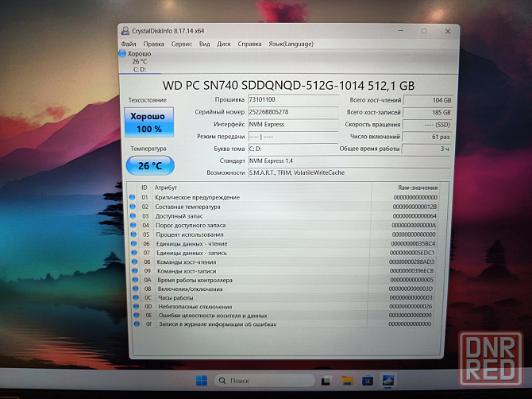This screenshot has height=399, width=532.
Task: Click status dot for Процент использования
Action: click(133, 234)
